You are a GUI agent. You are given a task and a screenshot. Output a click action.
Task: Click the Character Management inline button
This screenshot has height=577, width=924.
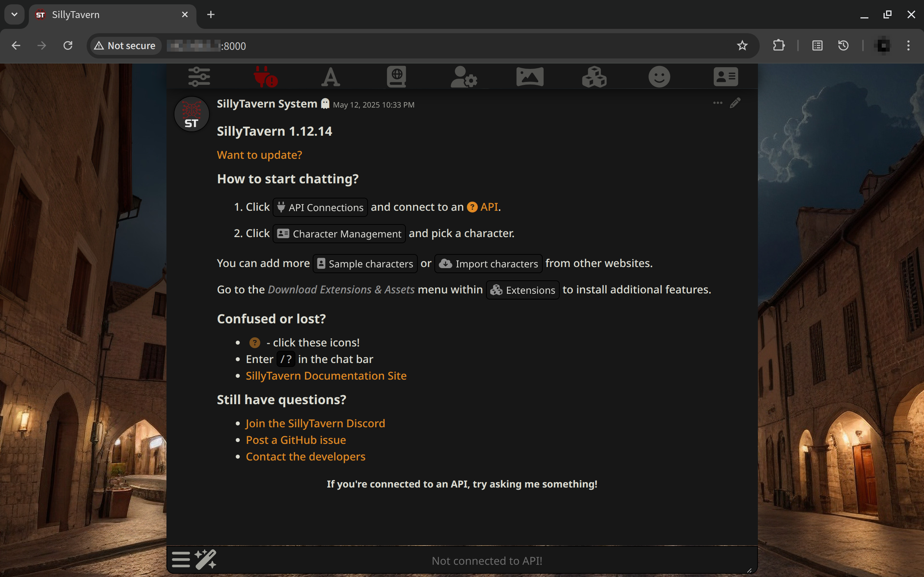pyautogui.click(x=339, y=233)
